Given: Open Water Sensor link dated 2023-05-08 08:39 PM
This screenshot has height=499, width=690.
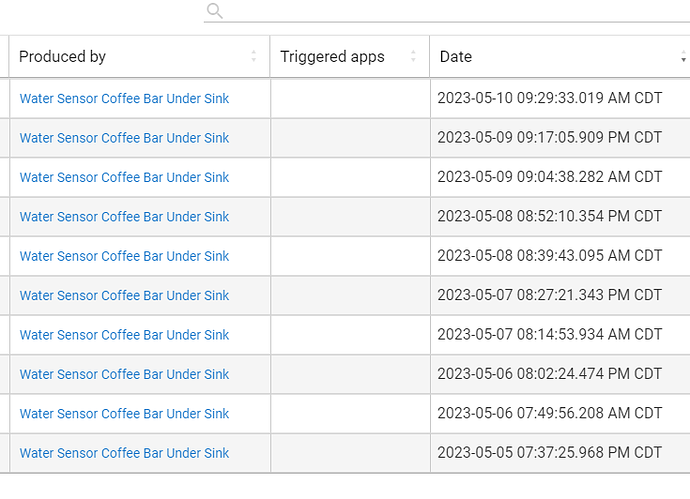Looking at the screenshot, I should [124, 256].
